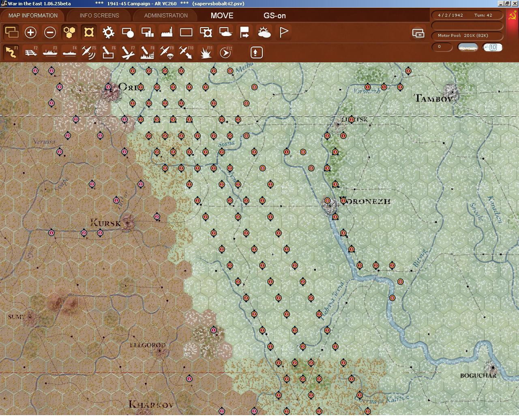Select the Orel city hex
Image resolution: width=519 pixels, height=420 pixels.
pos(111,92)
